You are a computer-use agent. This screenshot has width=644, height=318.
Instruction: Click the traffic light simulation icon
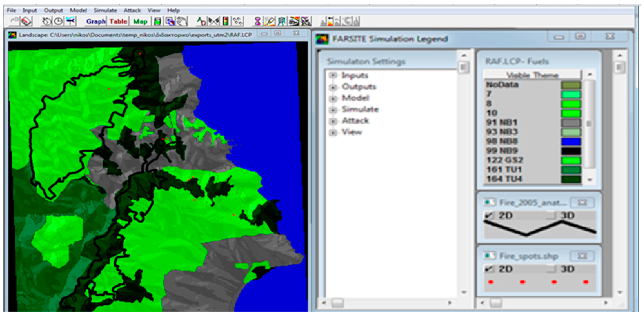(x=225, y=22)
